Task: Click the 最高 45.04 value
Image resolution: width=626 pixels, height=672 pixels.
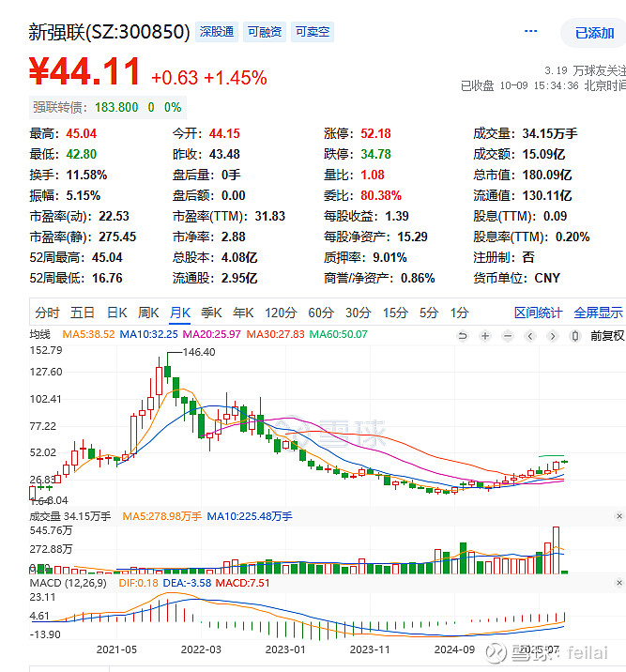Action: pos(82,133)
